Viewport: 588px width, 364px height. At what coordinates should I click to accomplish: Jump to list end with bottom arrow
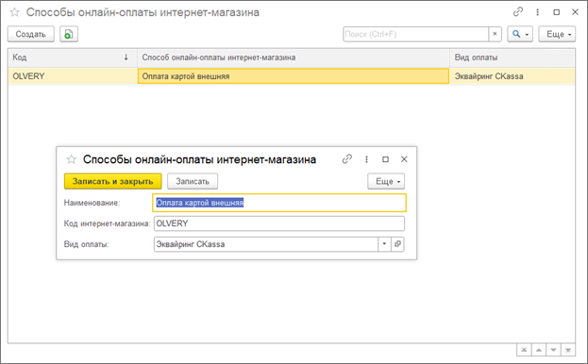pyautogui.click(x=568, y=350)
